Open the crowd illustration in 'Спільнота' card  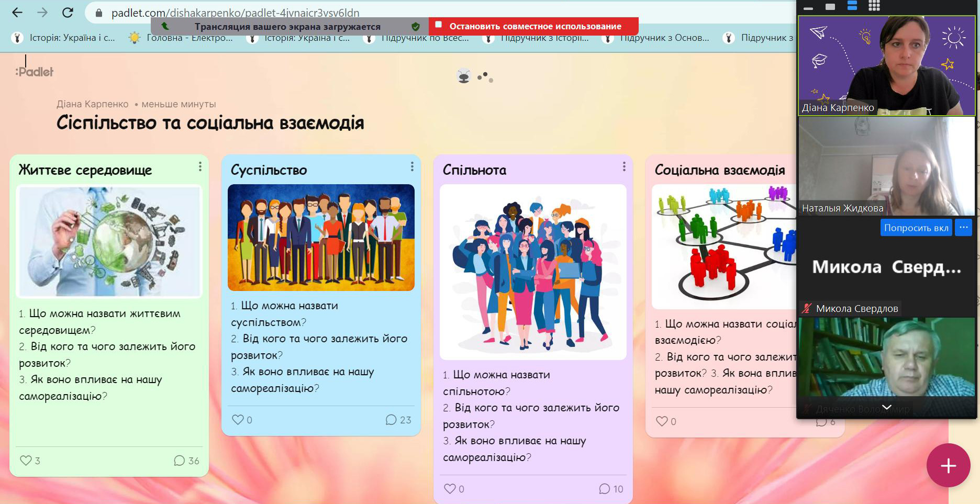click(533, 272)
